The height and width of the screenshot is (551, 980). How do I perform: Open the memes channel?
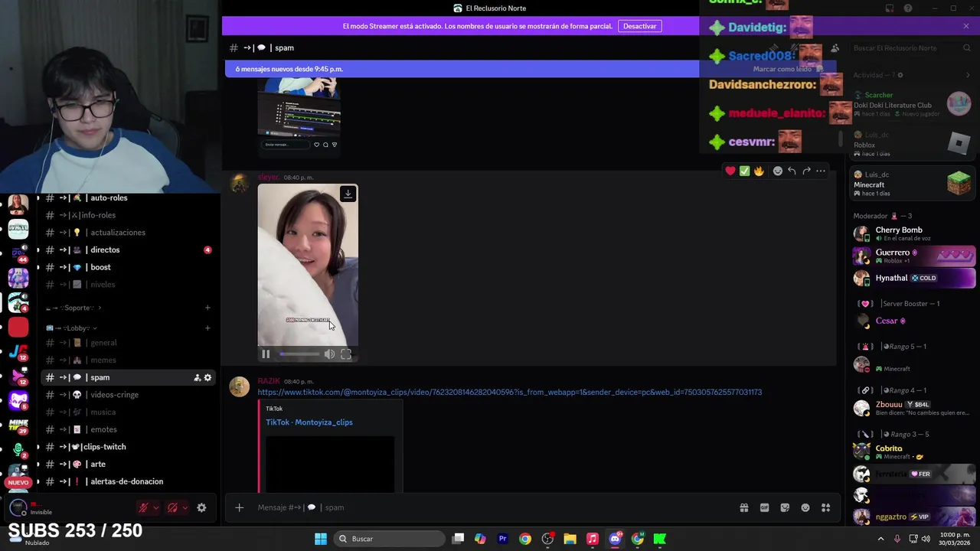pos(128,360)
